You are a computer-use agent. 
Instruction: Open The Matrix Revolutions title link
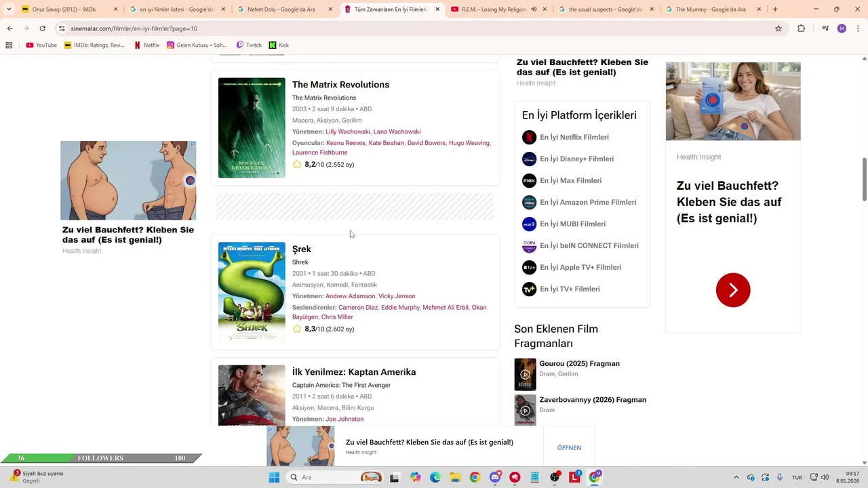[x=340, y=85]
